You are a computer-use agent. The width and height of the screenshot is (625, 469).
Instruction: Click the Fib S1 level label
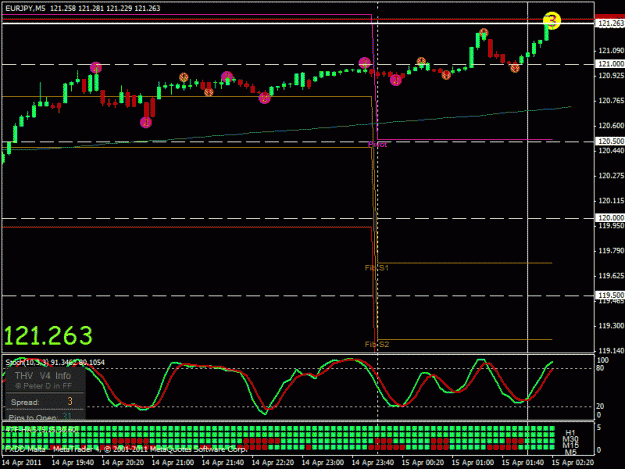[x=377, y=268]
